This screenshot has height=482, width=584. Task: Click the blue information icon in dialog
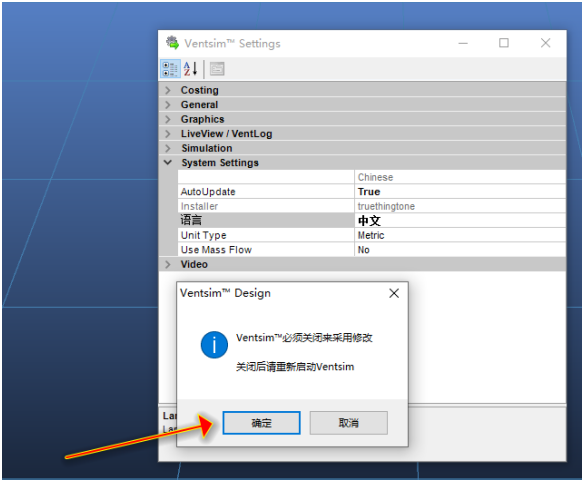214,345
